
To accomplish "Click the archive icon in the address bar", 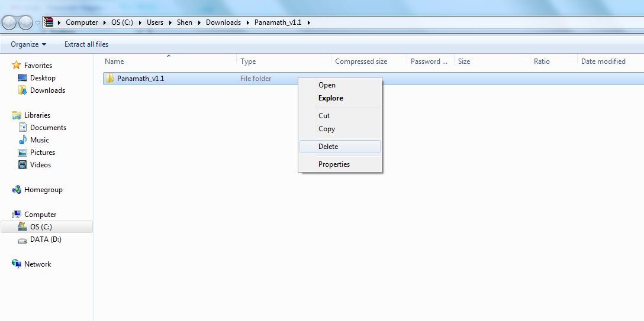I will click(x=49, y=22).
